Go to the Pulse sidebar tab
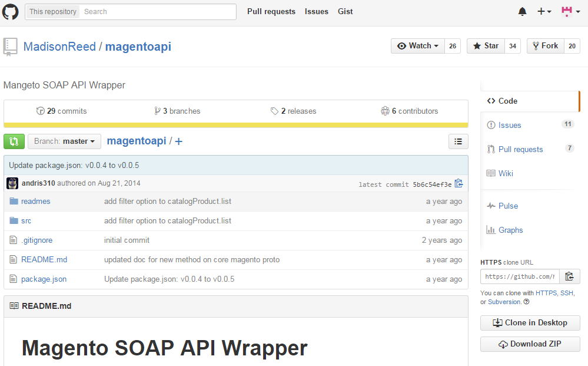 [508, 206]
